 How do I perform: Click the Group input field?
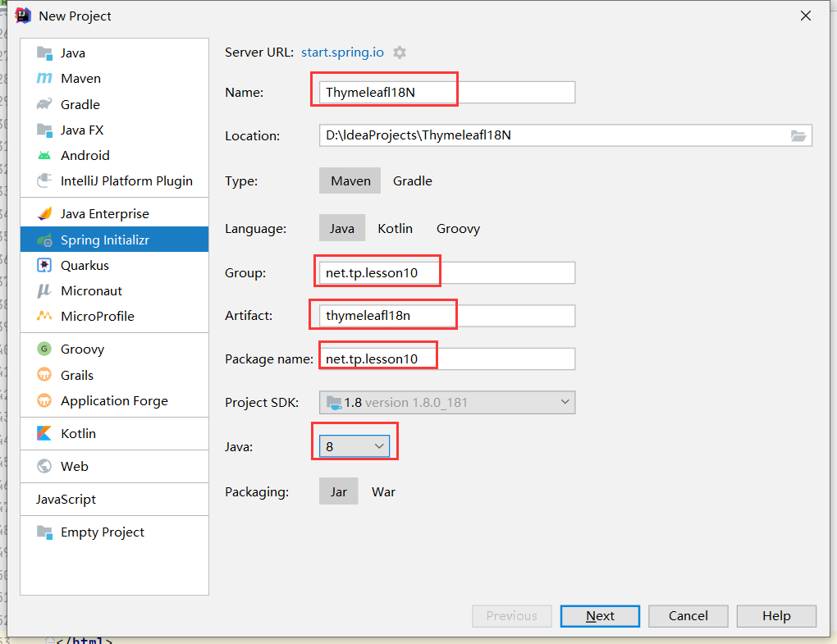pos(446,272)
